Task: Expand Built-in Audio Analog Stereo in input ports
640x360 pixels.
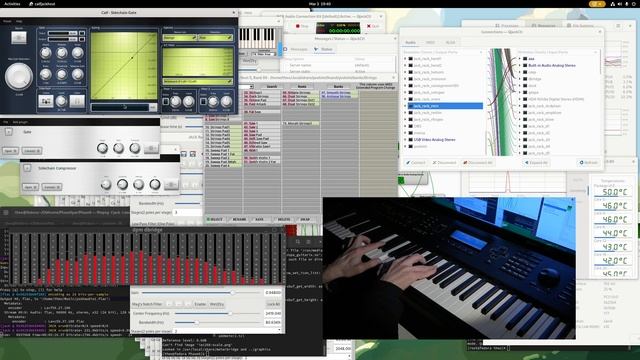Action: coord(520,65)
